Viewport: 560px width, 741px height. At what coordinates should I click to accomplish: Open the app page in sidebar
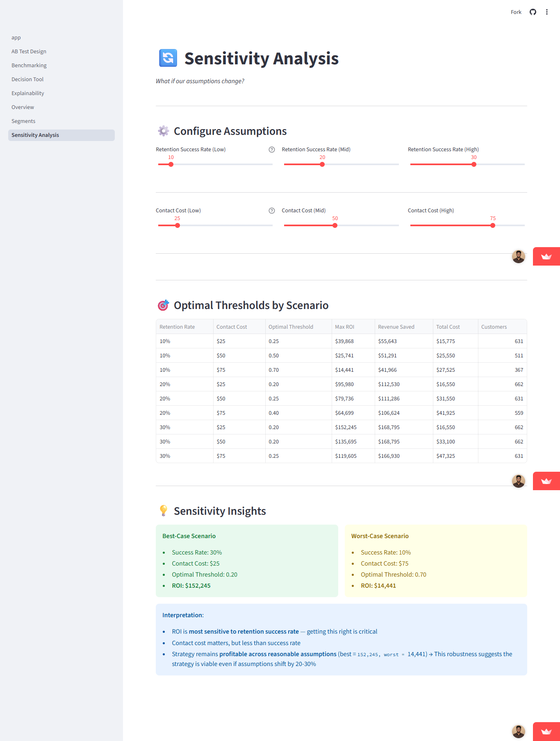[x=61, y=38]
